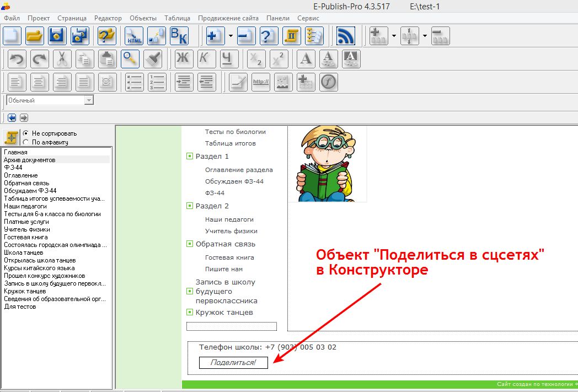Open the VK social network tool
This screenshot has width=578, height=392.
pyautogui.click(x=179, y=36)
